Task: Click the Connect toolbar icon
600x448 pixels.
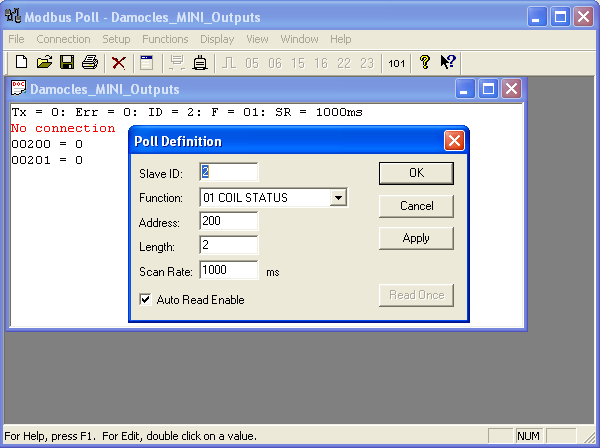Action: (177, 62)
